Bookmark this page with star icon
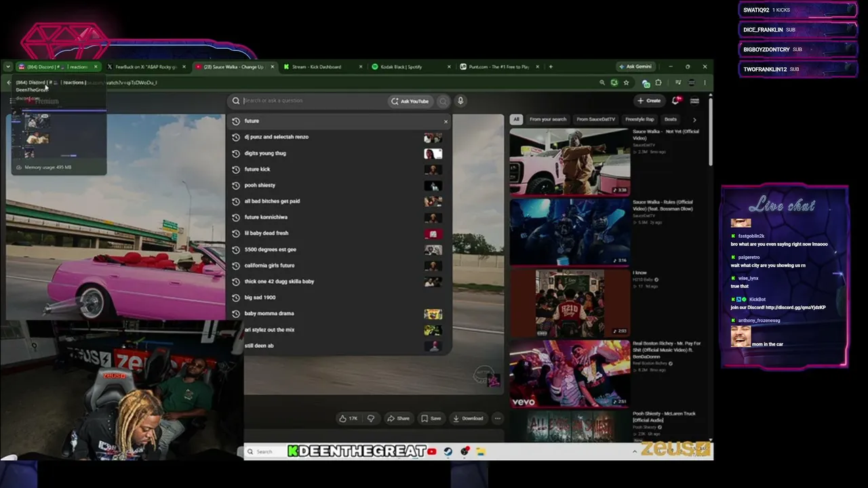 coord(626,83)
